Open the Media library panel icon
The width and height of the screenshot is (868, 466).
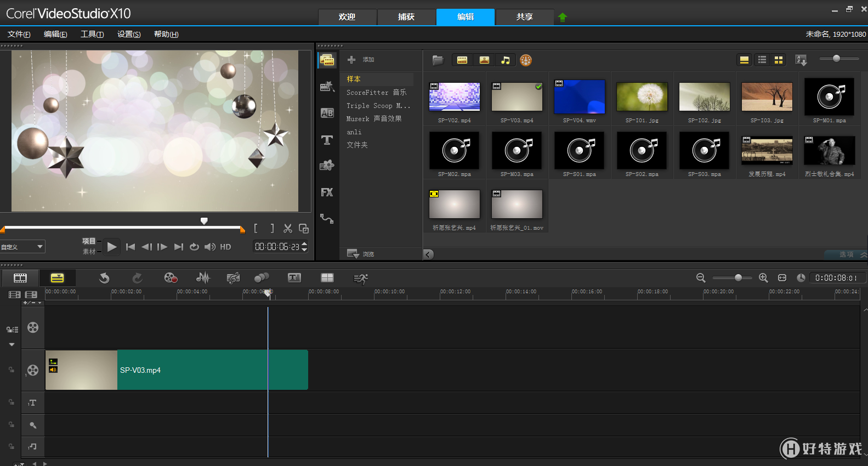(327, 60)
